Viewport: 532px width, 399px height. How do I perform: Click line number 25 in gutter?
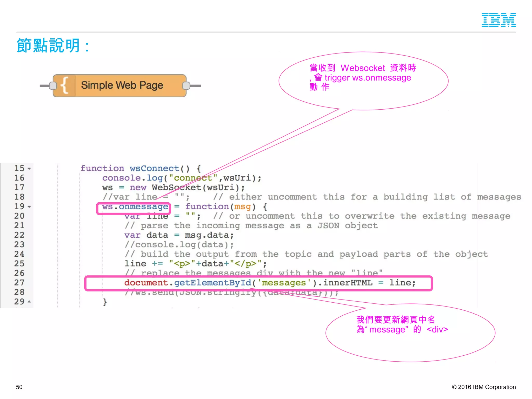point(19,264)
